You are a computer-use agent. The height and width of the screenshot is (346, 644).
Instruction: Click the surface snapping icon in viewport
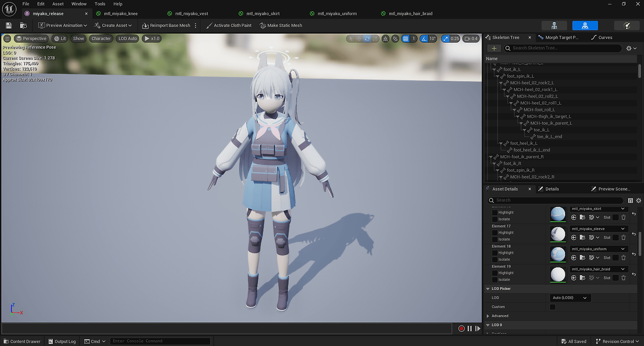pyautogui.click(x=394, y=38)
